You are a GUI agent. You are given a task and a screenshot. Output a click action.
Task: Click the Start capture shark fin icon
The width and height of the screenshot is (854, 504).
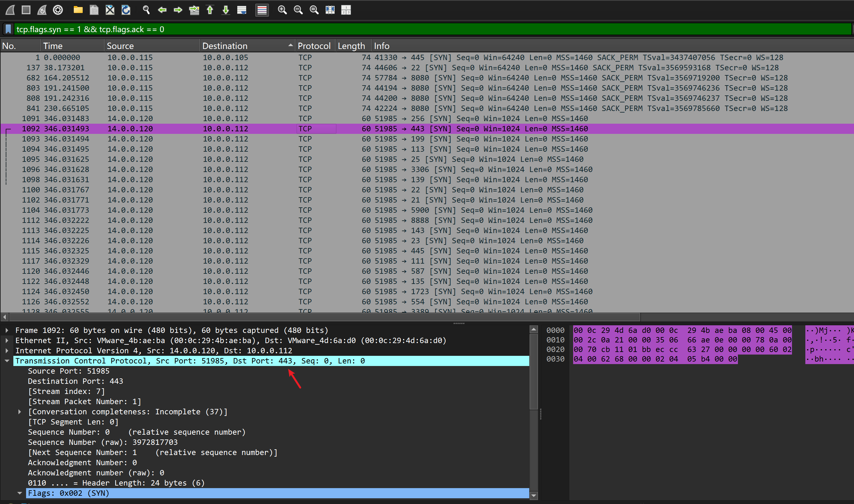click(x=10, y=10)
